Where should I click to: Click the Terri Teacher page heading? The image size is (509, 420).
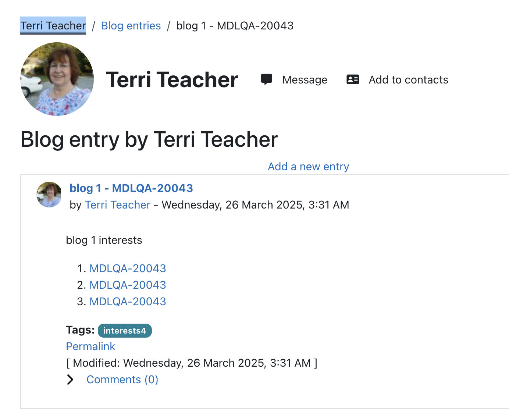point(172,80)
